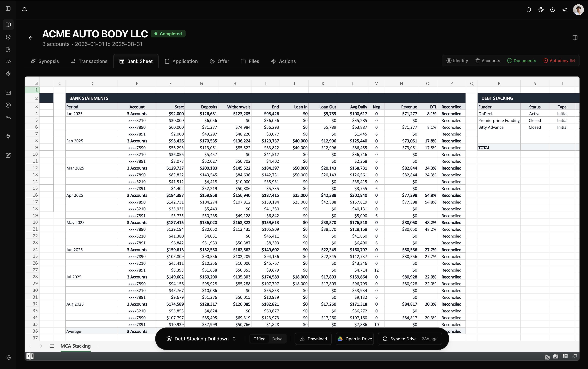Click the TOTAL cell in Debt Stacking
Image resolution: width=588 pixels, height=369 pixels.
click(x=499, y=148)
